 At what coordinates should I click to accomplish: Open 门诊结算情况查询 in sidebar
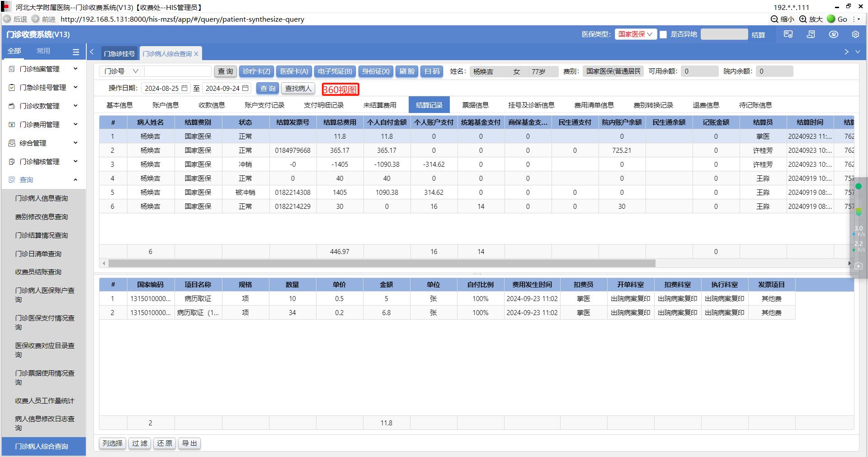click(x=42, y=236)
